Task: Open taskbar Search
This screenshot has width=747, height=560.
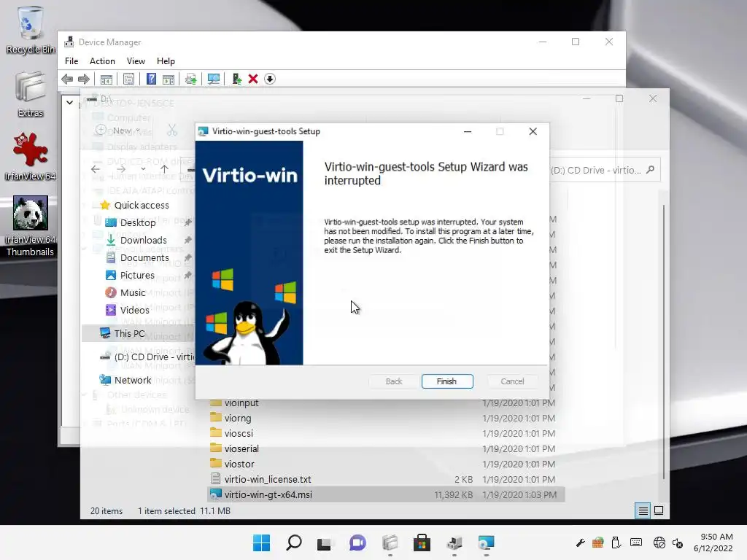Action: pyautogui.click(x=293, y=542)
